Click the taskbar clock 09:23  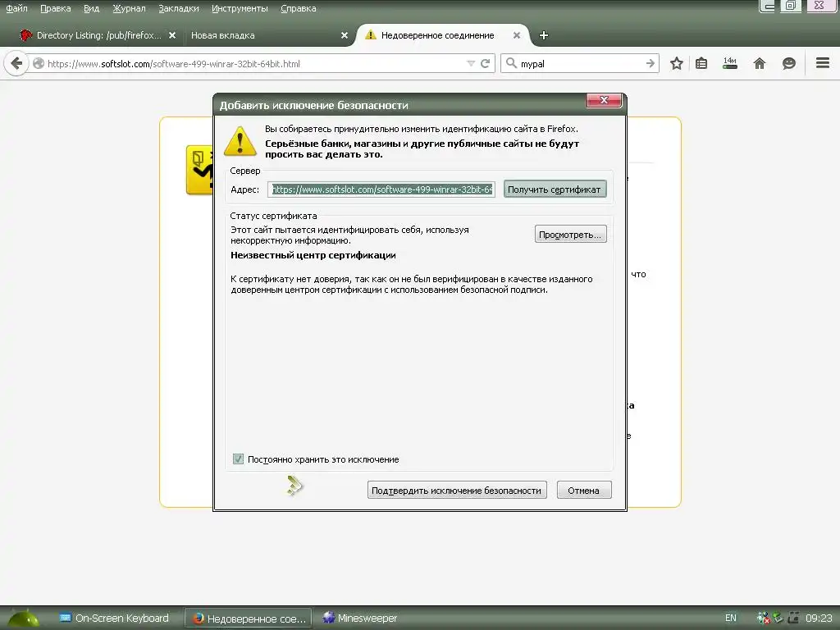click(819, 619)
